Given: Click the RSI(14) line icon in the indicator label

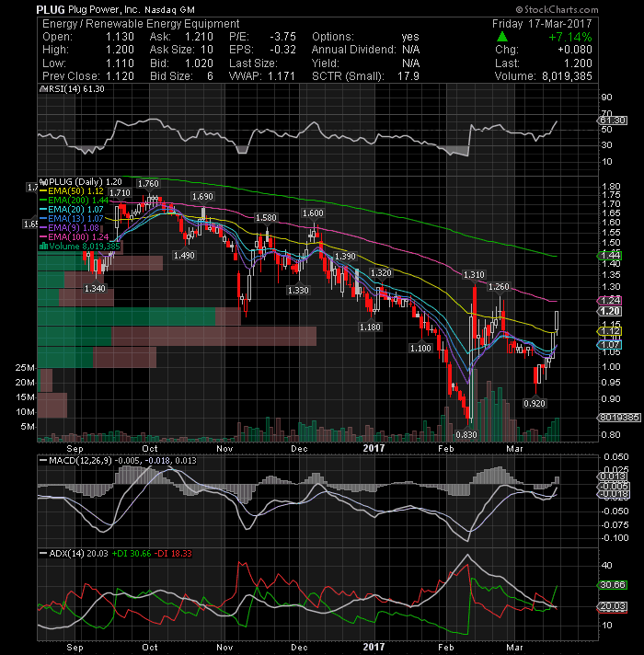Looking at the screenshot, I should 42,89.
